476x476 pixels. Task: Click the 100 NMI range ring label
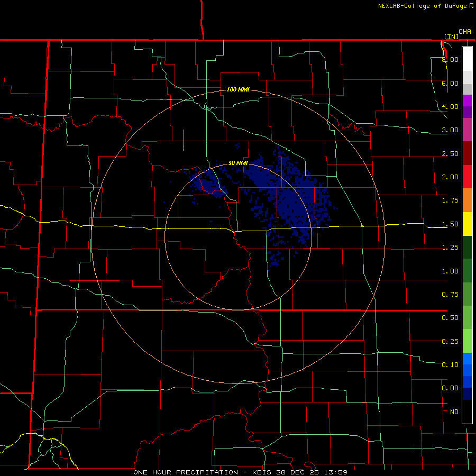[x=238, y=89]
